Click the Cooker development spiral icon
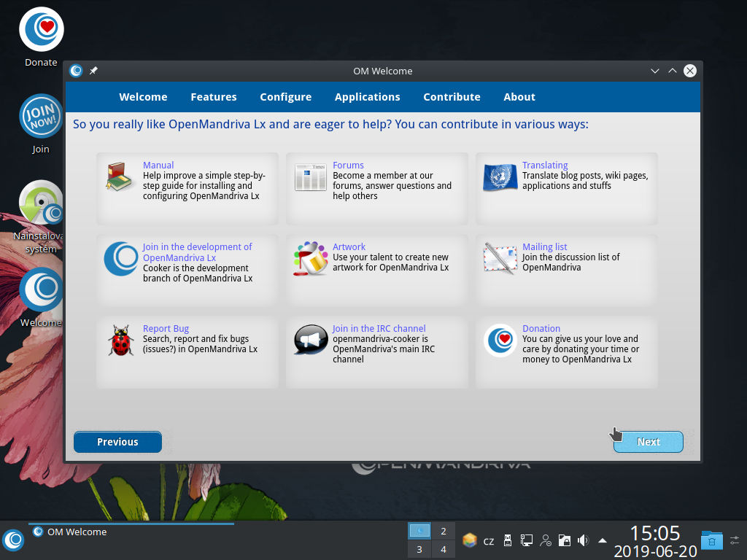The image size is (747, 560). click(x=120, y=258)
